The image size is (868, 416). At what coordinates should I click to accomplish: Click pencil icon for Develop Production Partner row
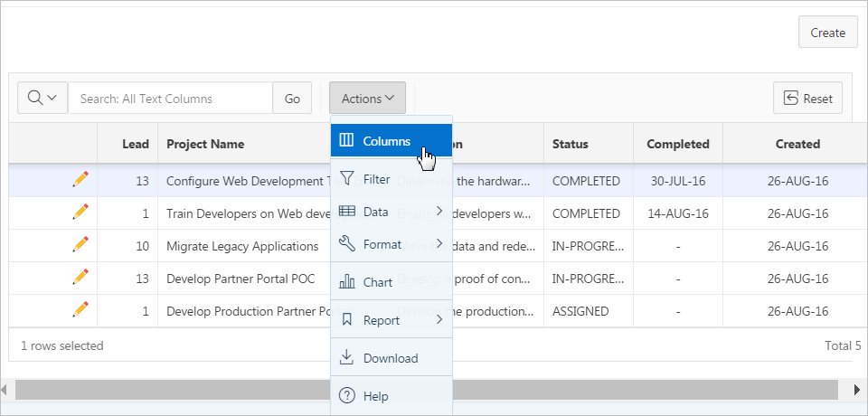(80, 310)
